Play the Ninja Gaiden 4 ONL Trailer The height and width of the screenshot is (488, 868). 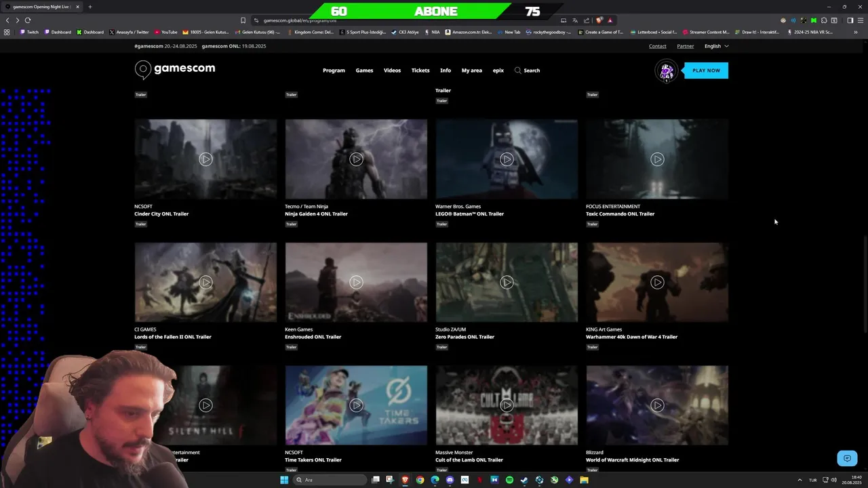pos(356,159)
